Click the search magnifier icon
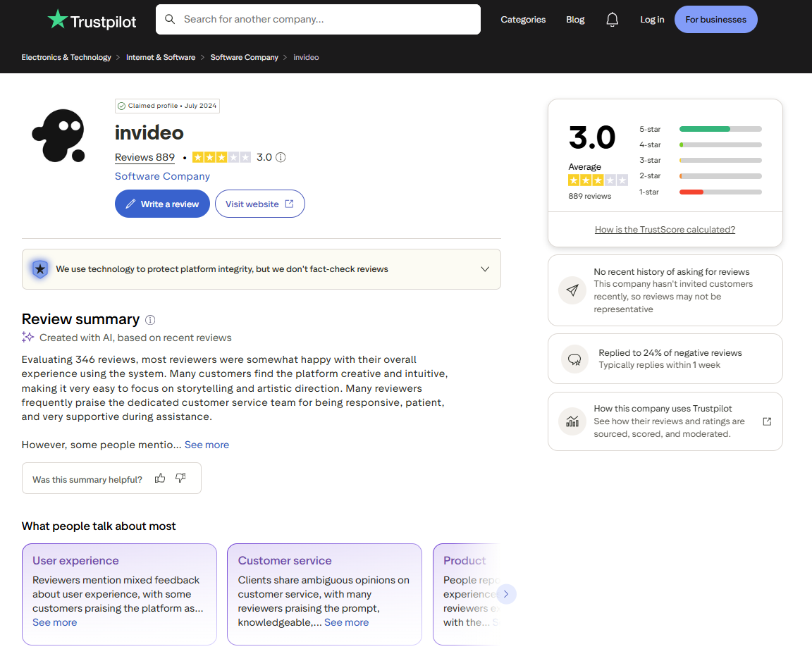 coord(170,19)
